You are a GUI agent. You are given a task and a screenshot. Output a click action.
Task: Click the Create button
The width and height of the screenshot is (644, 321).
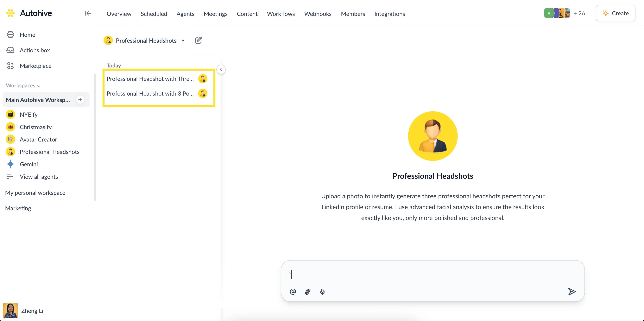(616, 13)
